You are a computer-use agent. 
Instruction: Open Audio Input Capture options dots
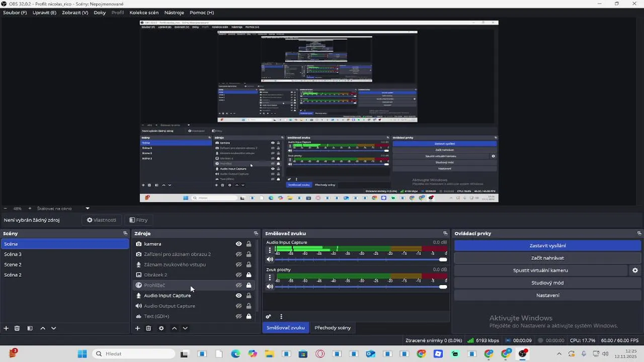click(x=270, y=250)
